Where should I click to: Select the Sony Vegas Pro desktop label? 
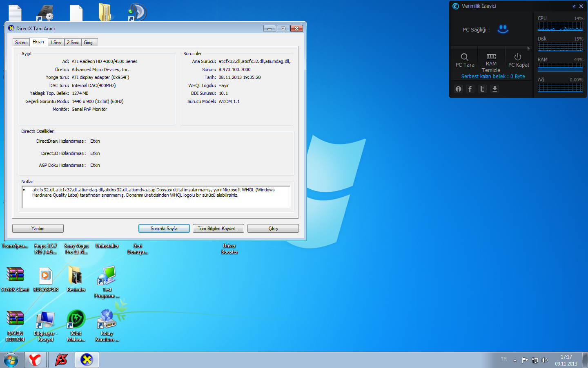[x=76, y=249]
